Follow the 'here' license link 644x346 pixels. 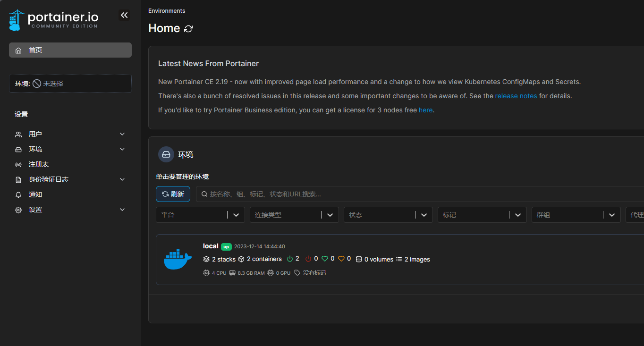425,110
